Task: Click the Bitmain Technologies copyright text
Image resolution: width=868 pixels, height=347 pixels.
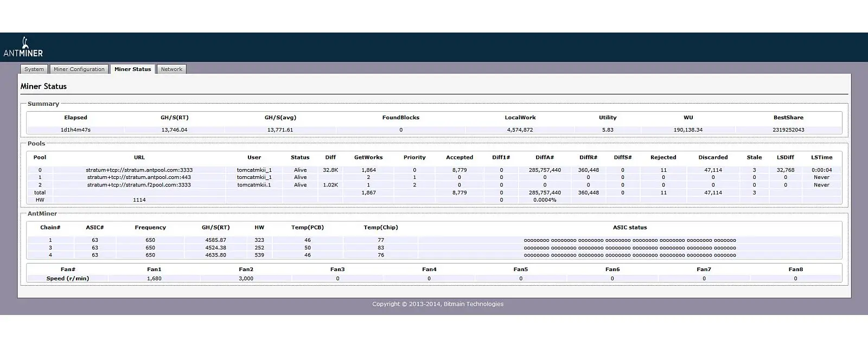Action: click(437, 304)
